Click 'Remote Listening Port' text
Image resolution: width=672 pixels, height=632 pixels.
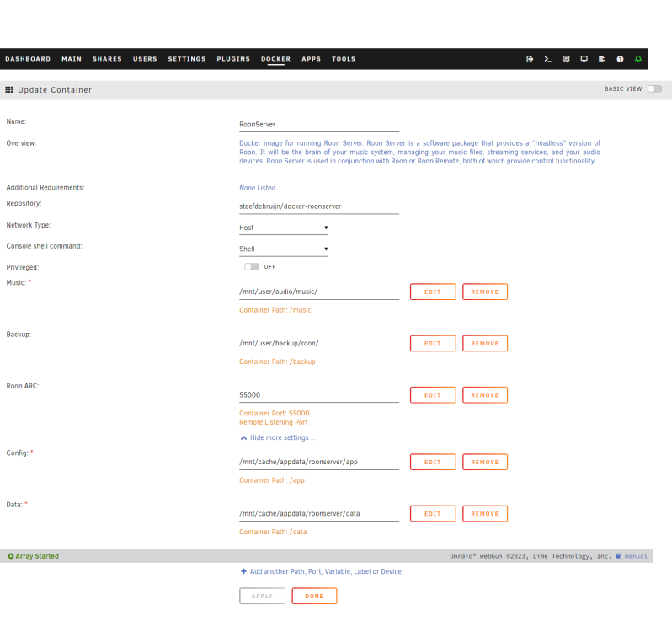274,422
